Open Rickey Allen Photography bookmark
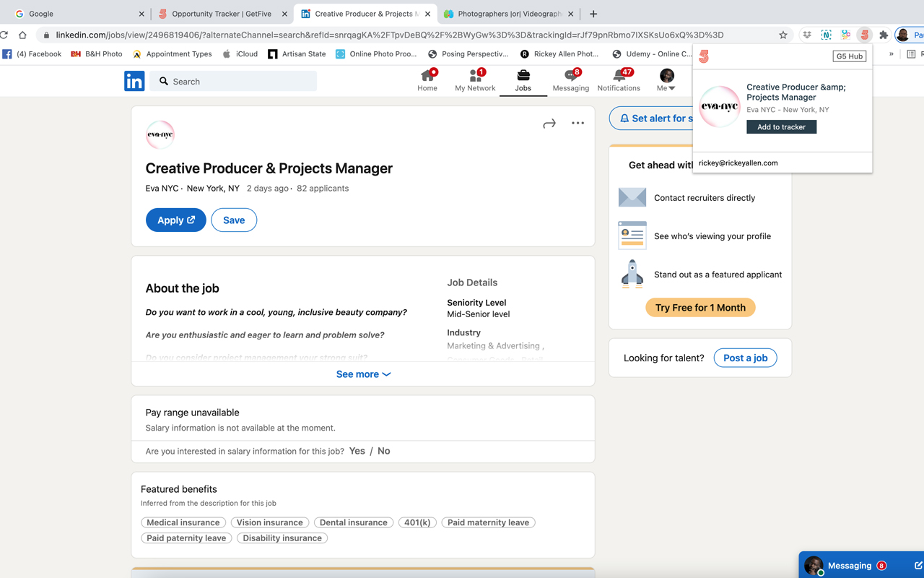Viewport: 924px width, 578px height. (559, 53)
